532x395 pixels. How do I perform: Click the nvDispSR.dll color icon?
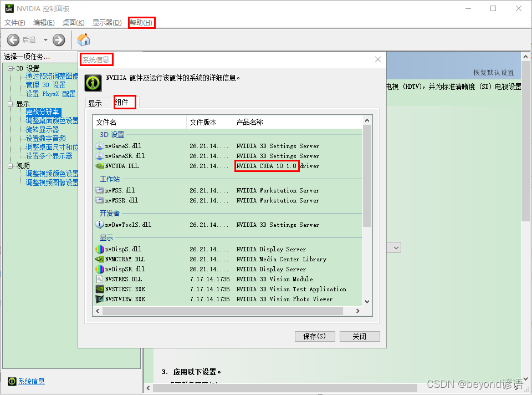[x=99, y=269]
